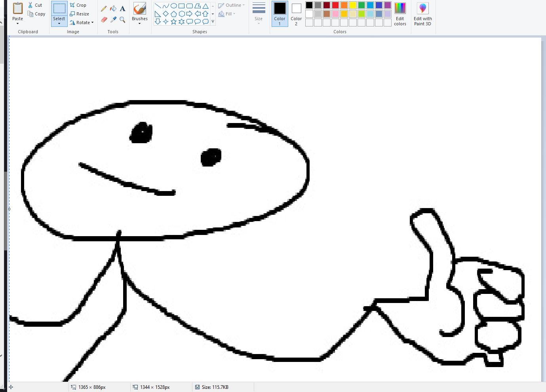Pick the Rectangle shape
546x392 pixels.
pyautogui.click(x=182, y=6)
